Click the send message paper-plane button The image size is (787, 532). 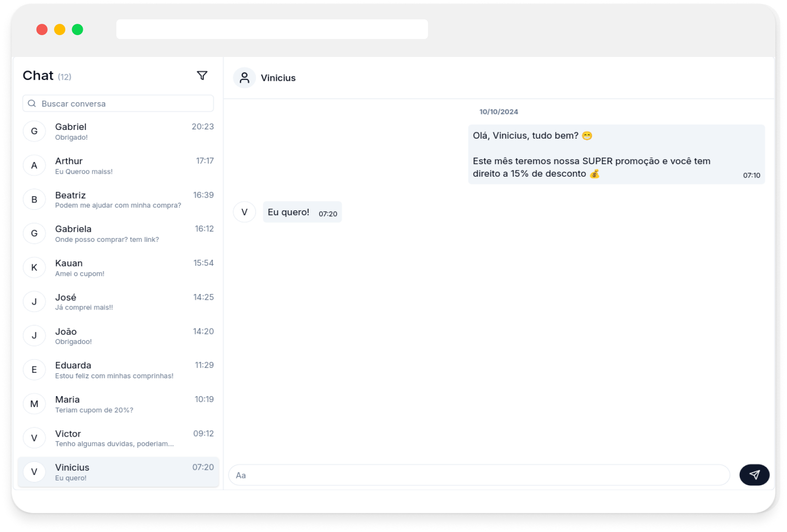point(754,475)
